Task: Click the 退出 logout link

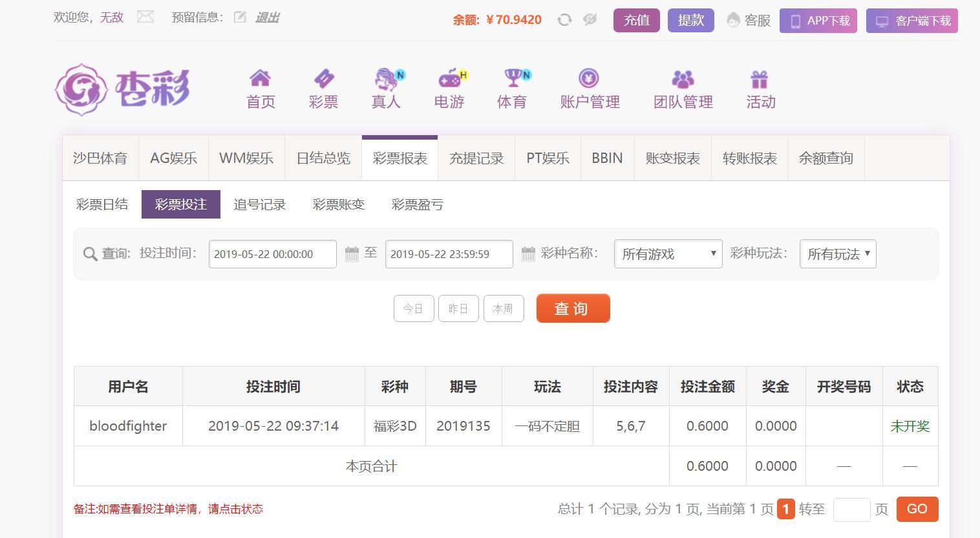Action: coord(267,17)
